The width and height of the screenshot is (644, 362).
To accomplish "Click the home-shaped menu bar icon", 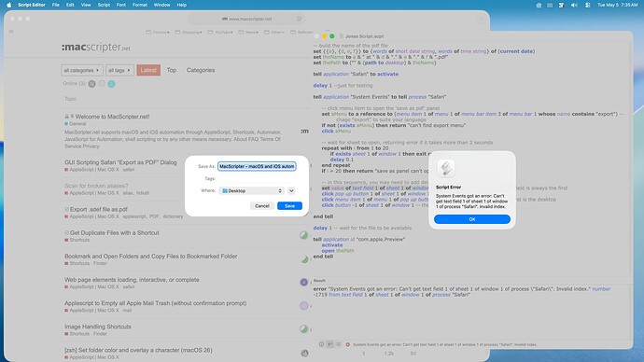I will click(x=539, y=5).
